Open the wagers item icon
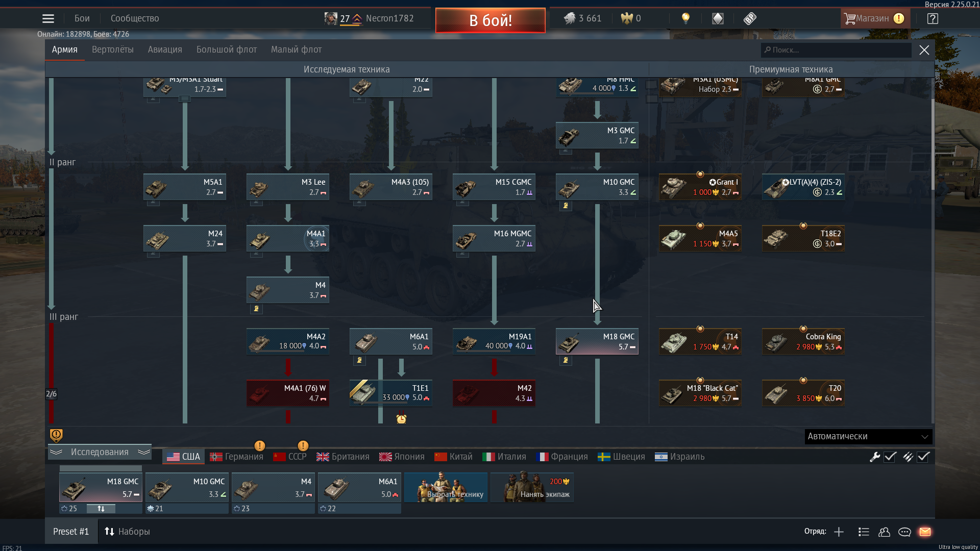The width and height of the screenshot is (980, 551). 718,19
